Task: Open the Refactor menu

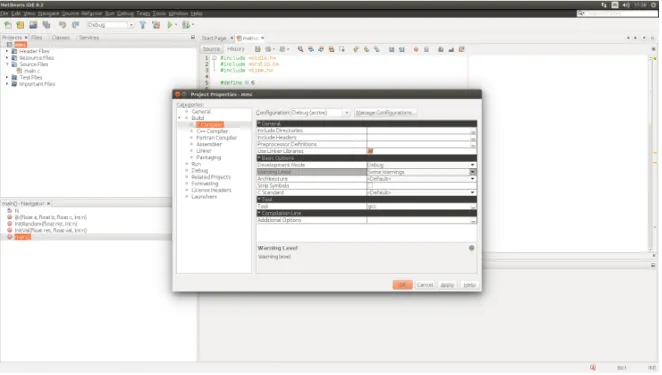Action: coord(92,14)
